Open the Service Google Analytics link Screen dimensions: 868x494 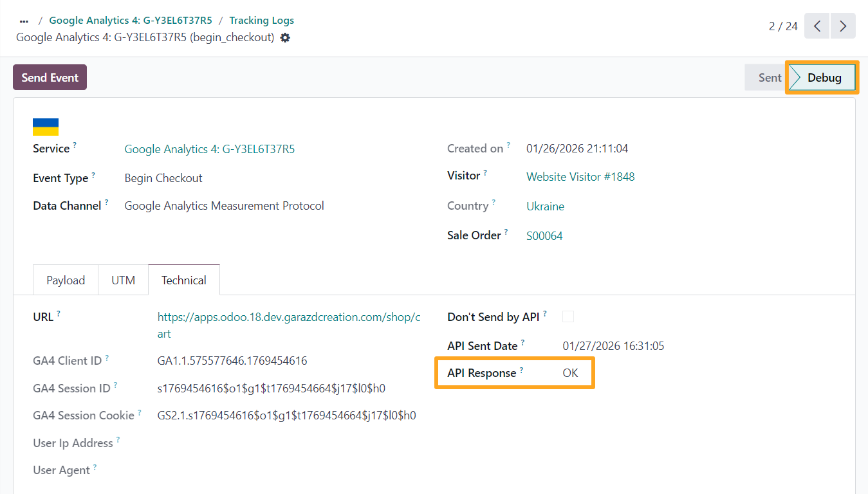click(x=210, y=149)
